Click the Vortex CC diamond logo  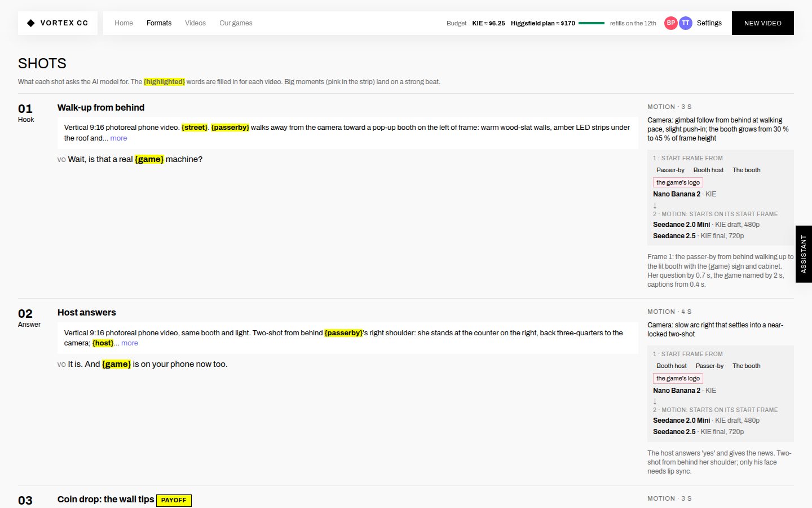click(31, 23)
